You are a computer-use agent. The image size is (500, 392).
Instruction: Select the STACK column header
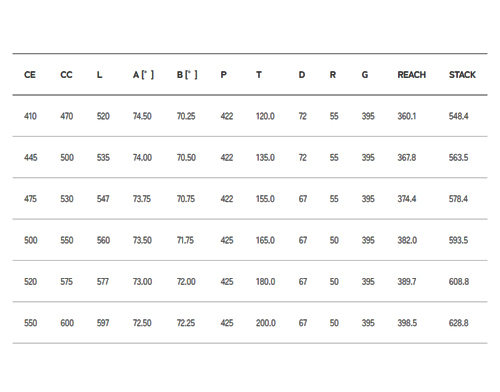[x=462, y=75]
